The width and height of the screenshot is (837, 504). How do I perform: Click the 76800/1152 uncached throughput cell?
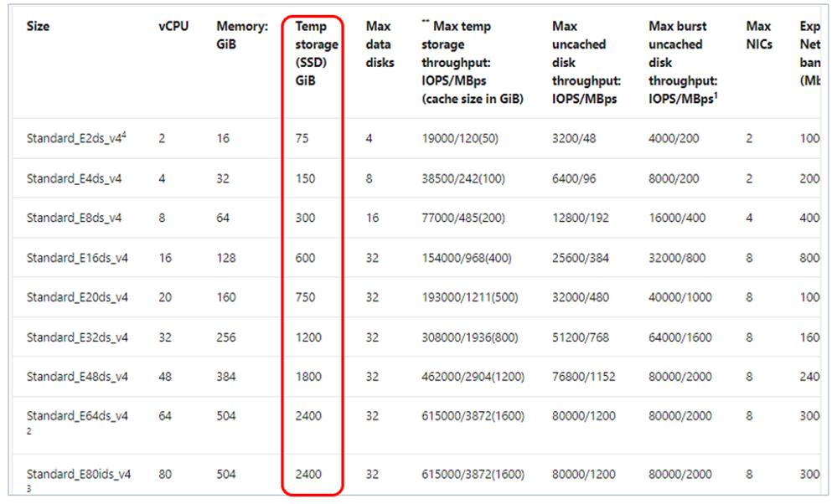pyautogui.click(x=583, y=377)
